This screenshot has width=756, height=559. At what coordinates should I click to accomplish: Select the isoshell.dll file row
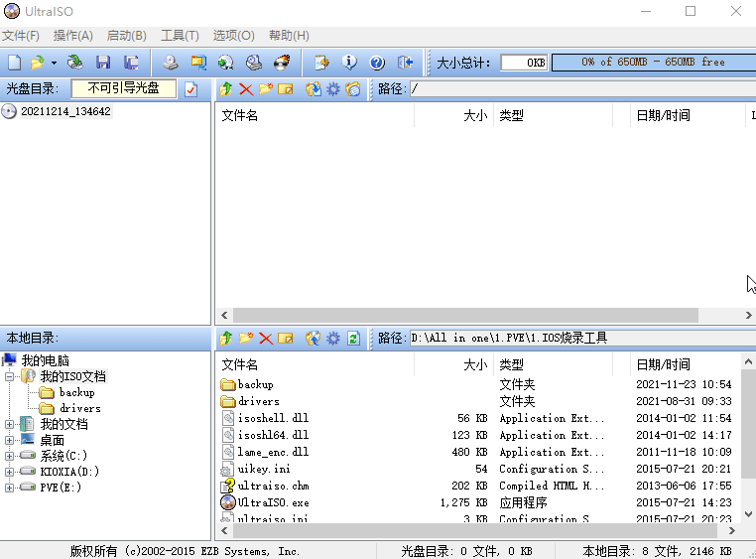476,418
